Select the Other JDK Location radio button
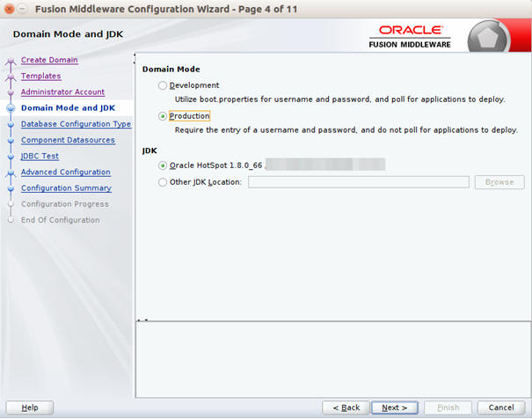 (x=163, y=182)
